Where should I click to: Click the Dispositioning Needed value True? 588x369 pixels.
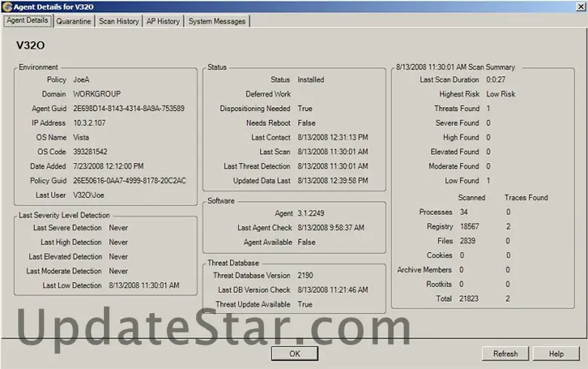point(305,109)
